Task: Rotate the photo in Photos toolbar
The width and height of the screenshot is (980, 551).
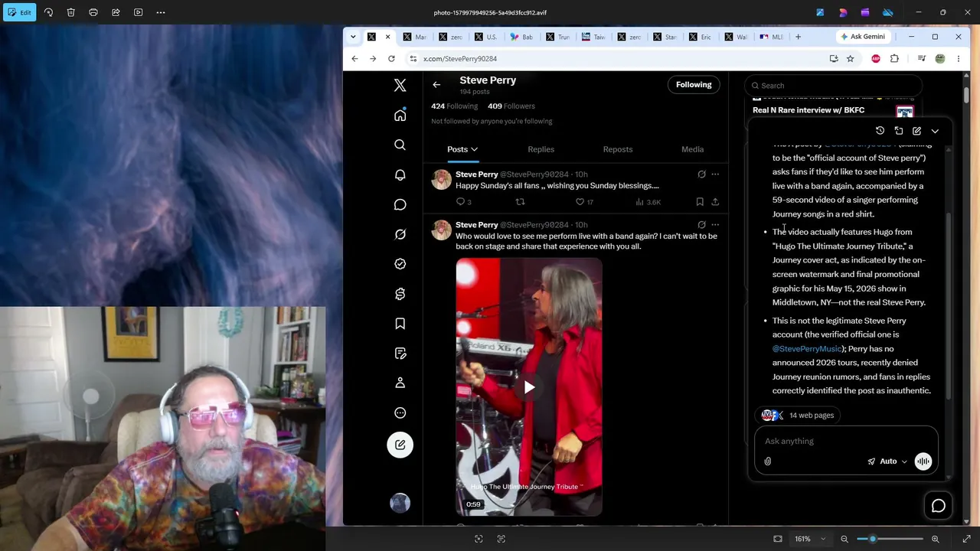Action: click(x=48, y=12)
